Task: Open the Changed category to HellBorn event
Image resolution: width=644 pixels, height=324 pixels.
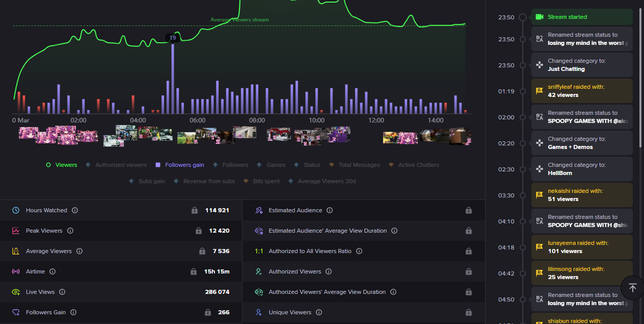Action: [582, 169]
